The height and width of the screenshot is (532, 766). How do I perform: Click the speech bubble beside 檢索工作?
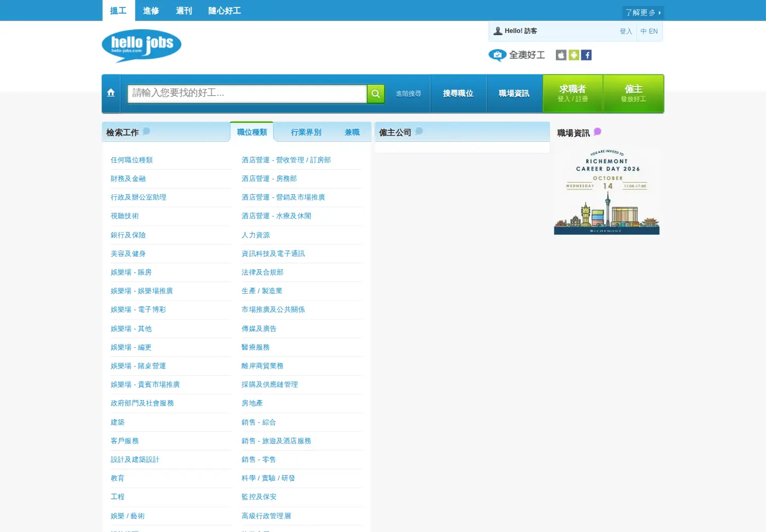tap(146, 131)
